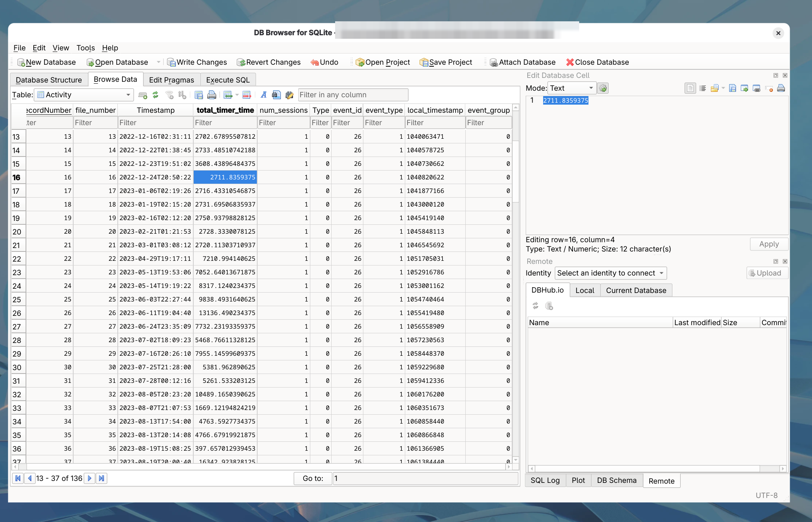Viewport: 812px width, 522px height.
Task: Sort by the total_timer_time column header
Action: pos(225,110)
